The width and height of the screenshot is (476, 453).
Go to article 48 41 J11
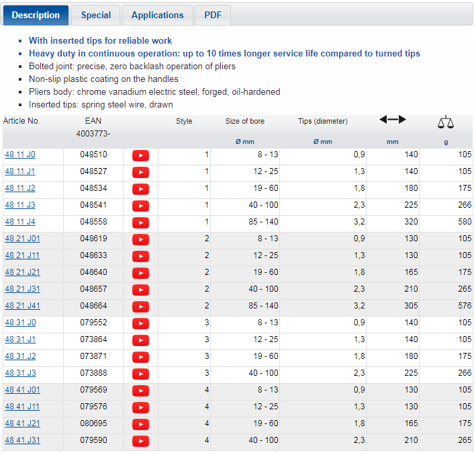coord(22,407)
